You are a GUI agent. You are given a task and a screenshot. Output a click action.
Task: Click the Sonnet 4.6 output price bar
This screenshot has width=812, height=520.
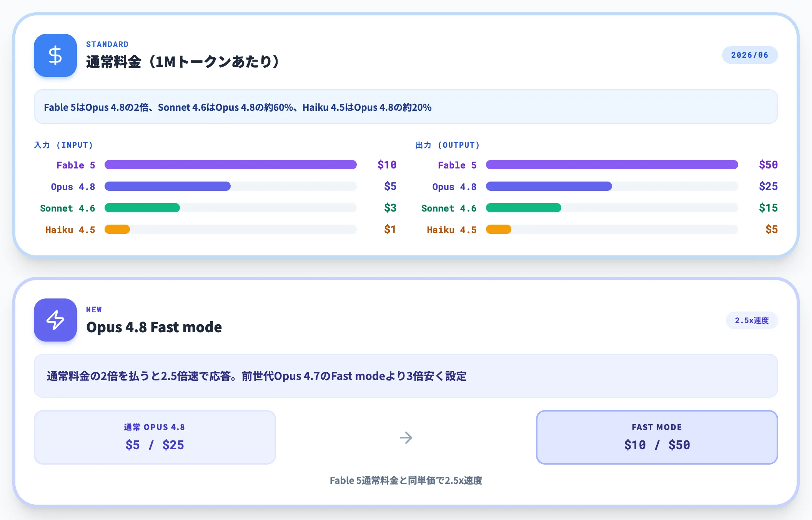point(524,208)
